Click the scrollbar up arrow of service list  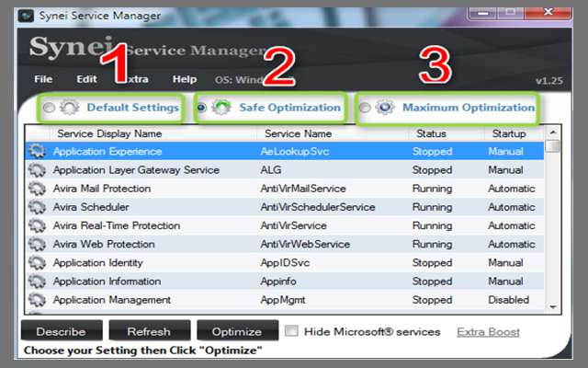tap(553, 132)
